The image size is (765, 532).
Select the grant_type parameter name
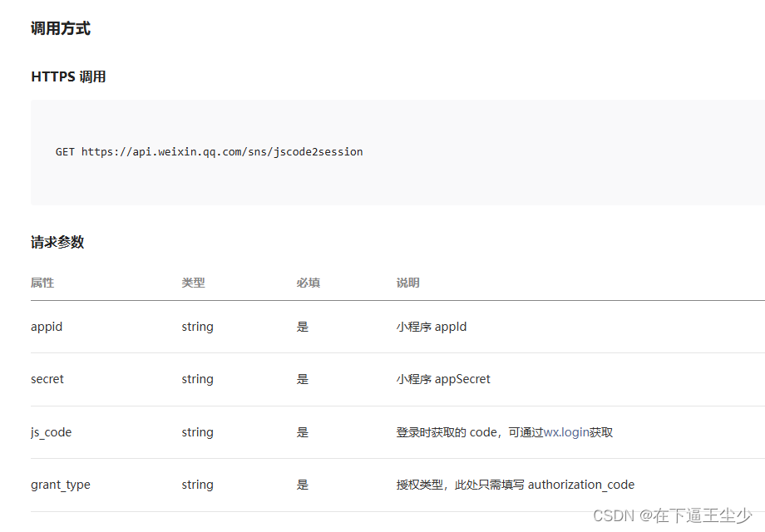(x=60, y=484)
